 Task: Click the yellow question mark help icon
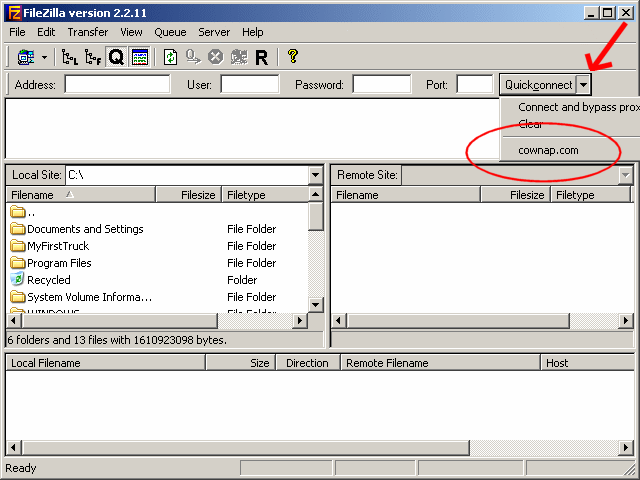pos(292,57)
